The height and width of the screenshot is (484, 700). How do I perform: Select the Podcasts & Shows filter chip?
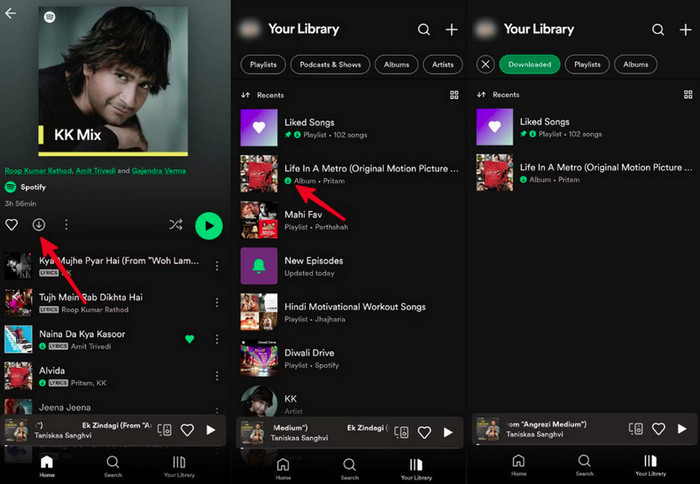(330, 64)
